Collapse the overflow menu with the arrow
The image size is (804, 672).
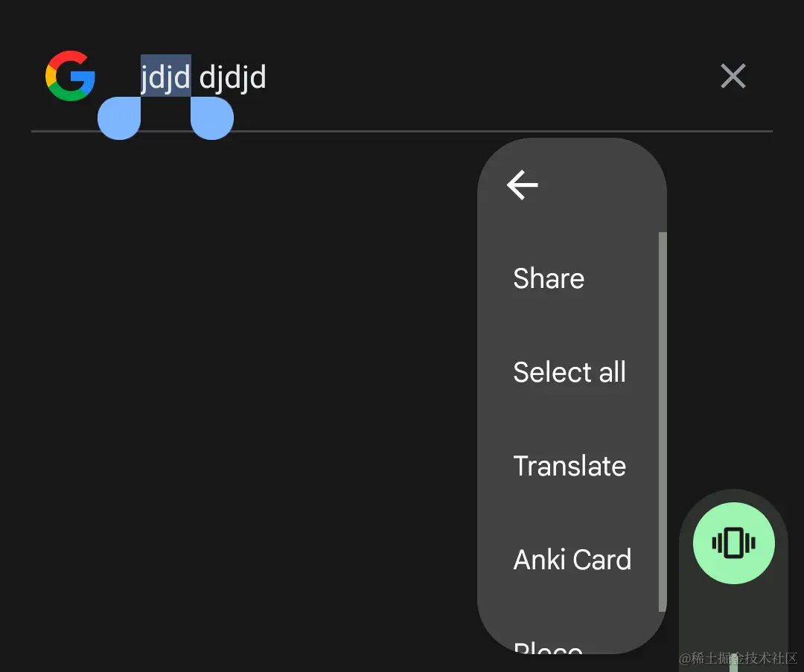(x=521, y=185)
